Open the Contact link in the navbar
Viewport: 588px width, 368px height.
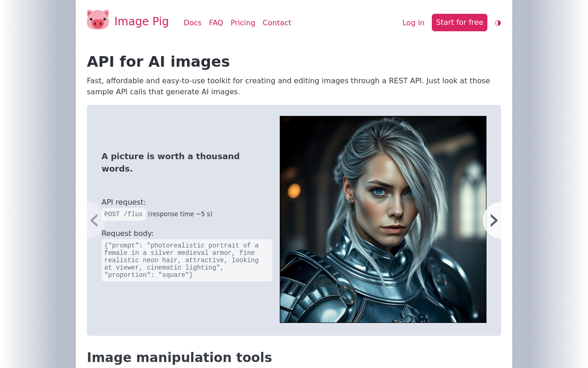[x=277, y=23]
